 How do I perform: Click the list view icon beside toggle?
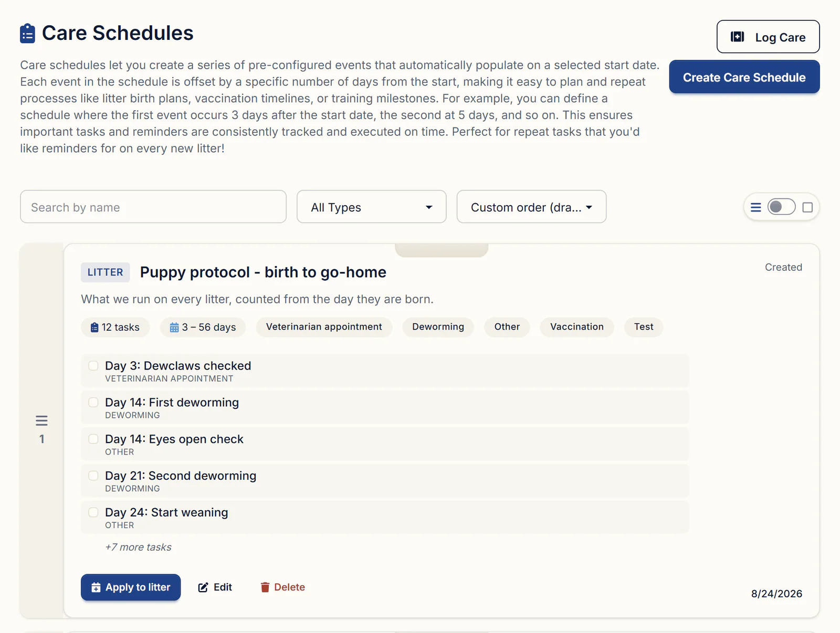(x=755, y=207)
